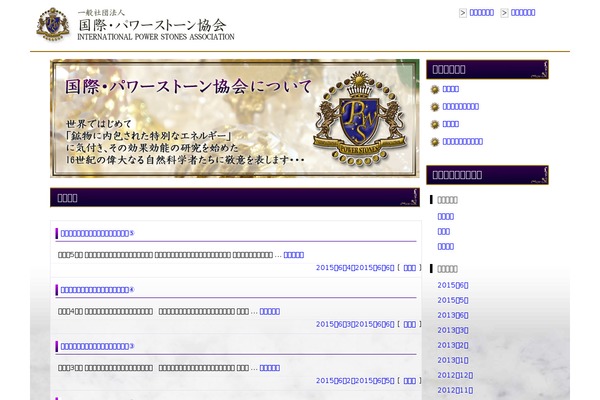600x400 pixels.
Task: Click the first top-right header link with arrow
Action: tap(481, 13)
